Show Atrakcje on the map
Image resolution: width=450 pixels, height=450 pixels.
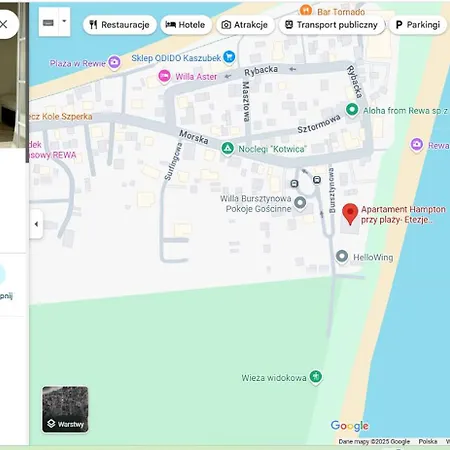(x=245, y=25)
